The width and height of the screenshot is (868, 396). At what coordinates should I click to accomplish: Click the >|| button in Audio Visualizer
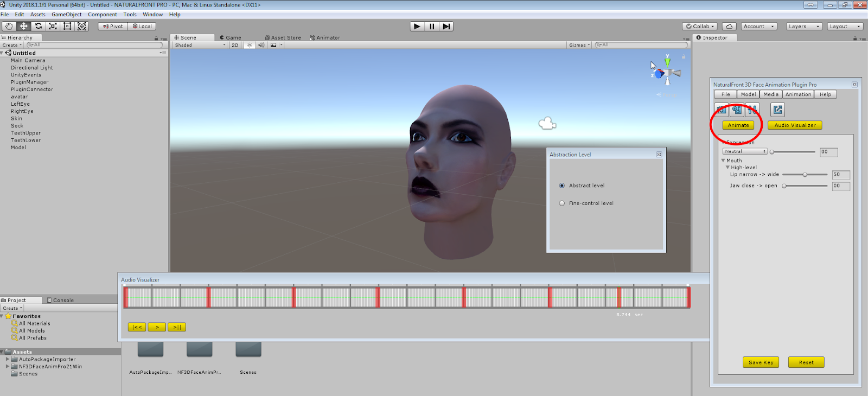click(x=177, y=327)
